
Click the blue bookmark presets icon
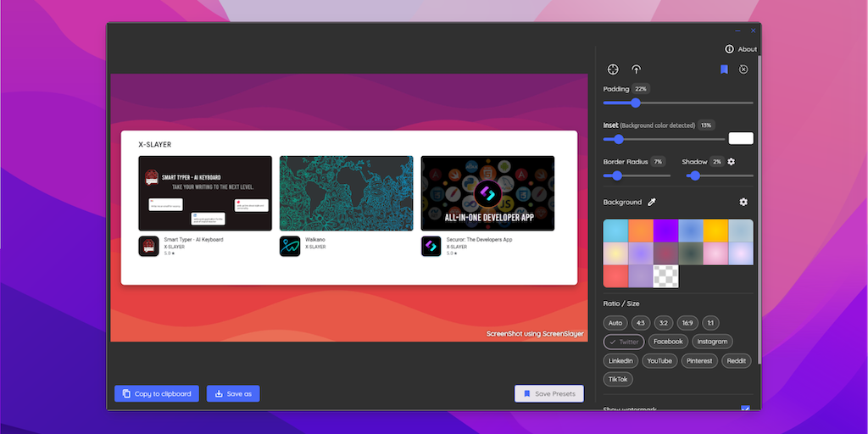pos(724,70)
